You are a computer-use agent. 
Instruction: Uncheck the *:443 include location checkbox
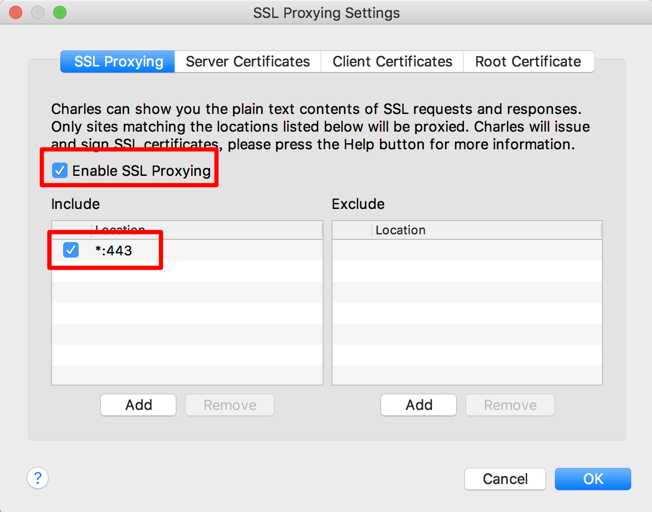pos(71,250)
